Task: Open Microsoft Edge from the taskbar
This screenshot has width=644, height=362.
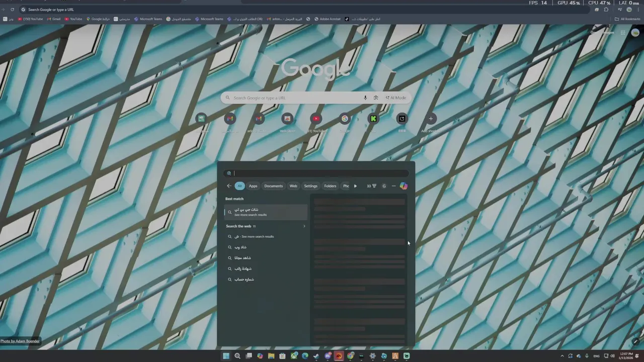Action: (x=305, y=356)
